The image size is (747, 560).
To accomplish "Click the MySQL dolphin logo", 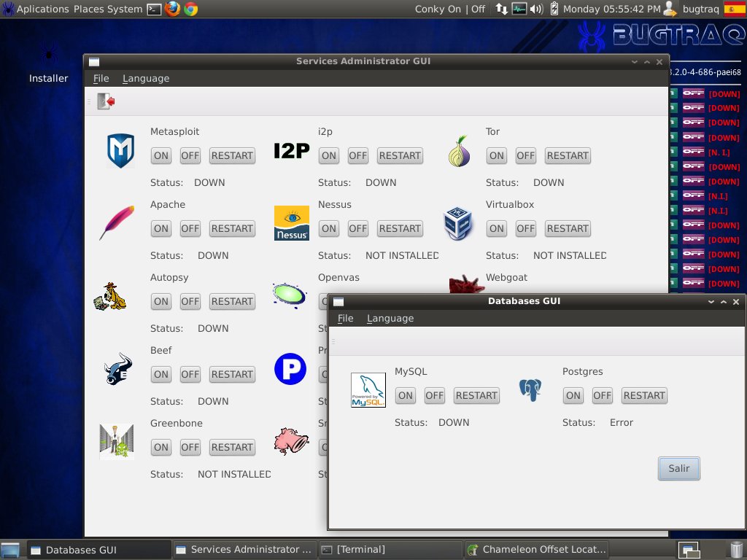I will click(368, 390).
